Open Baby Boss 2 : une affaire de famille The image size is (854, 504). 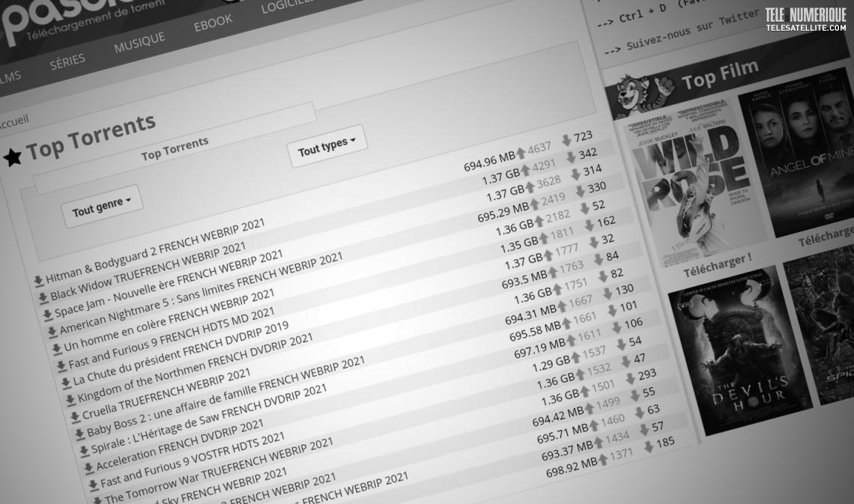[225, 397]
